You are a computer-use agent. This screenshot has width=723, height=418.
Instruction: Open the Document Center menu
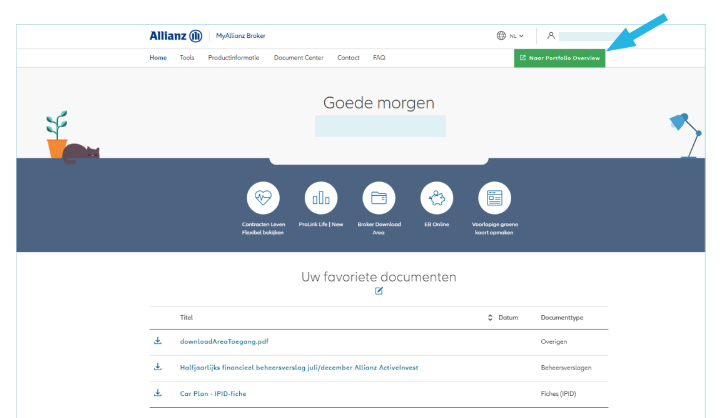[x=298, y=58]
